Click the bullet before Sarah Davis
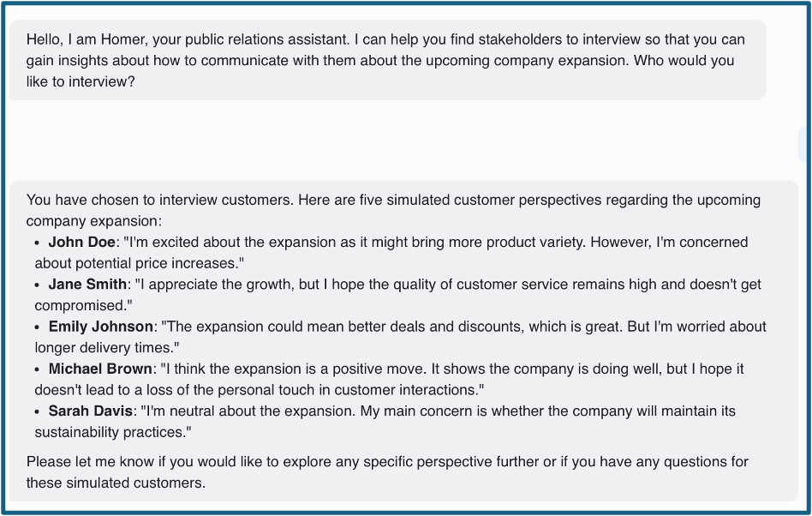Viewport: 812px width, 516px height. pyautogui.click(x=37, y=411)
